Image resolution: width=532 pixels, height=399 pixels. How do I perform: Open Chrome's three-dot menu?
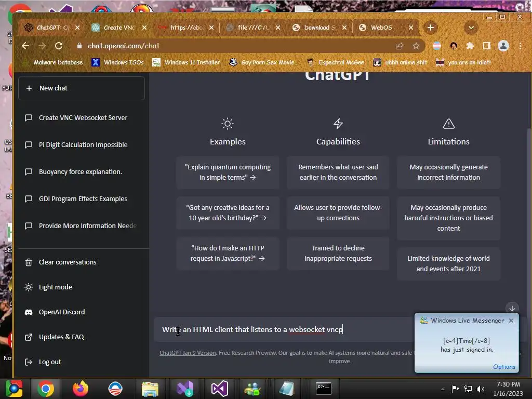coord(520,46)
